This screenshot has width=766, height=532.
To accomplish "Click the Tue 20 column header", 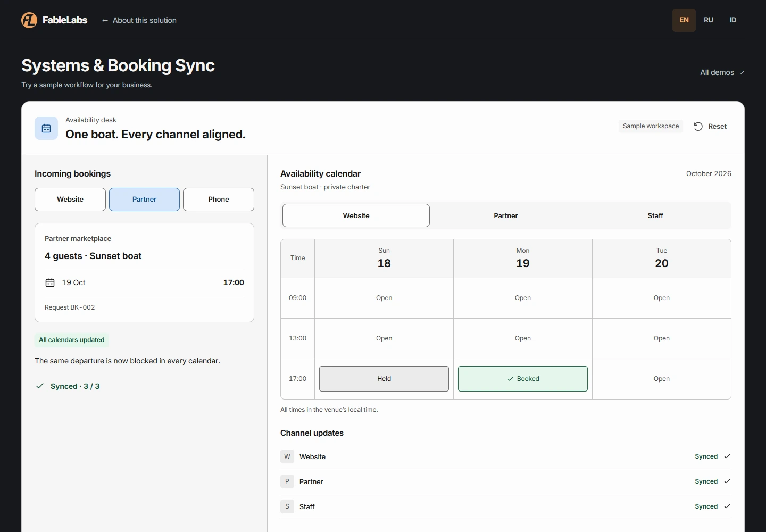I will [662, 259].
